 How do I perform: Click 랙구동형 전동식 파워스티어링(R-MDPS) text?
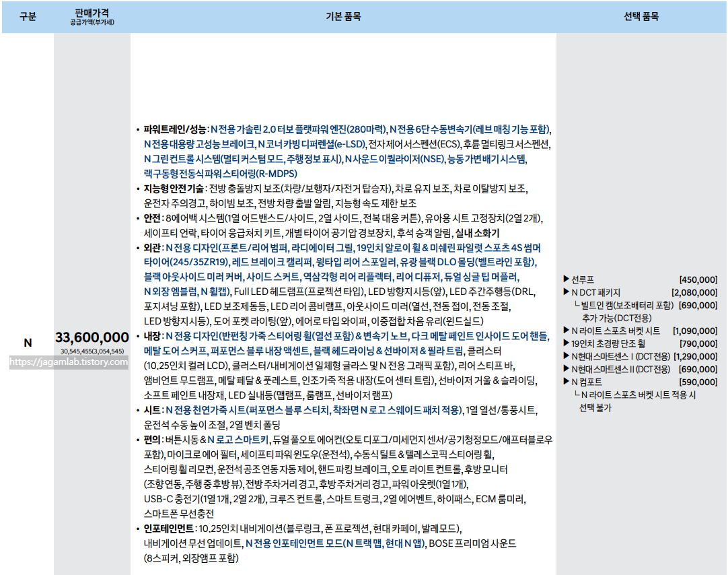click(x=221, y=174)
